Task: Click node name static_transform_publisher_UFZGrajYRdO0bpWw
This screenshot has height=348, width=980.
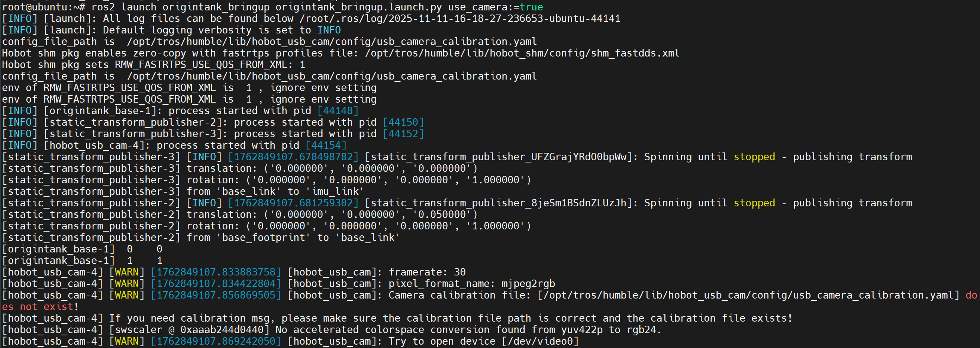Action: pyautogui.click(x=499, y=157)
